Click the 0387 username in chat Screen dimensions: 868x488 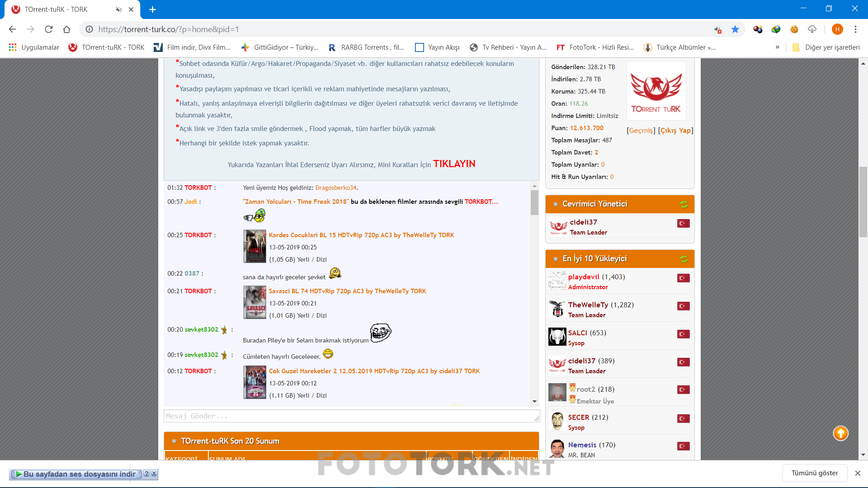pyautogui.click(x=192, y=273)
